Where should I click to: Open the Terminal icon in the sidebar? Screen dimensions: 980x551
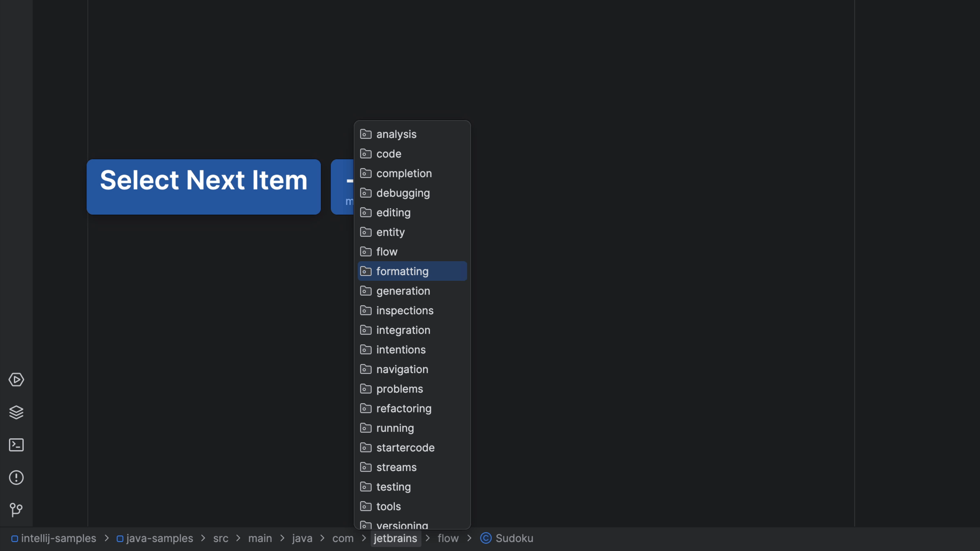pos(16,445)
